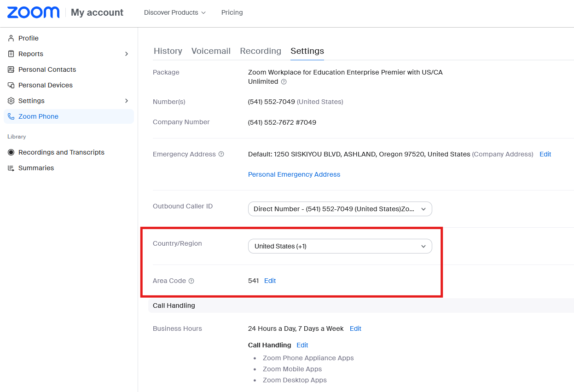This screenshot has width=574, height=392.
Task: Edit the Area Code 541
Action: pyautogui.click(x=270, y=281)
